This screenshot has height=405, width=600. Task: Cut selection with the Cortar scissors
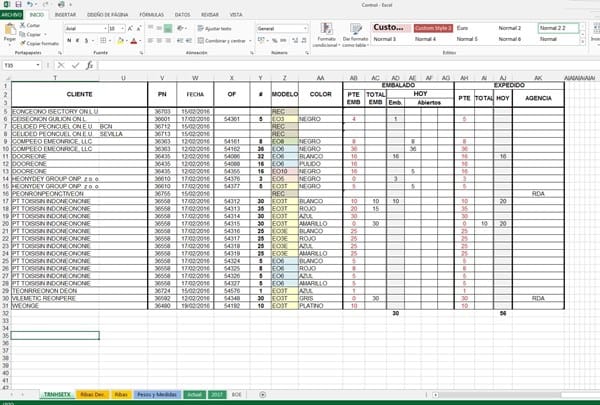click(x=30, y=25)
